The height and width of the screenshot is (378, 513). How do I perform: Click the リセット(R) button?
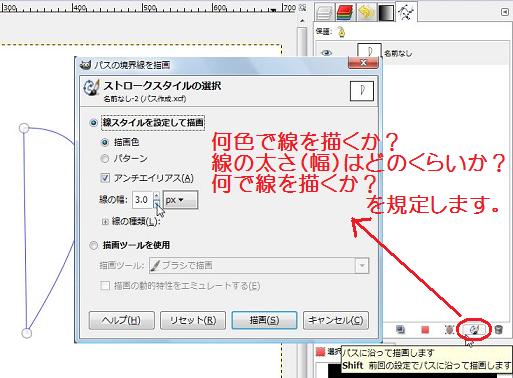coord(193,320)
